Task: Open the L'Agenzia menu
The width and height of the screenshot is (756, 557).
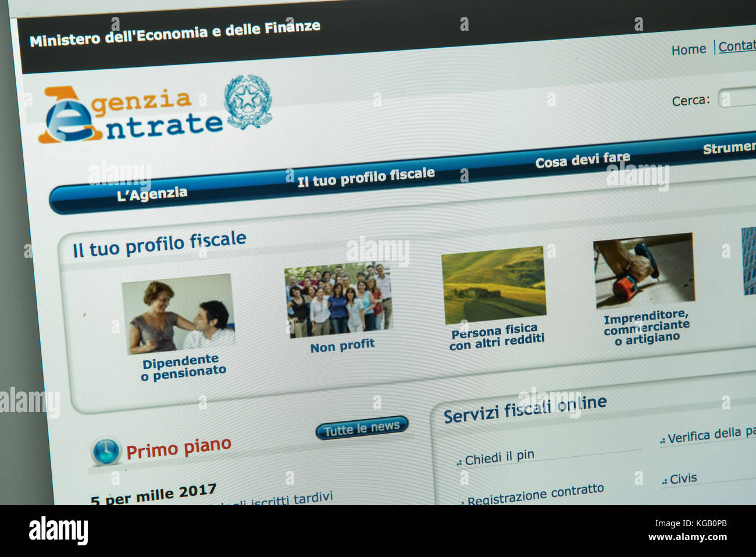Action: pyautogui.click(x=152, y=194)
